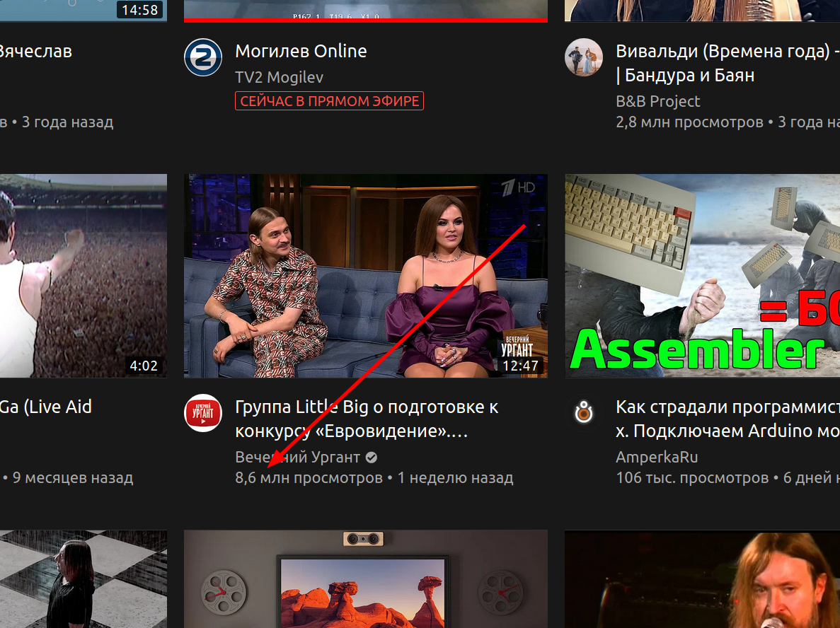The width and height of the screenshot is (840, 628).
Task: Open Как страдали программисты video title
Action: click(727, 419)
